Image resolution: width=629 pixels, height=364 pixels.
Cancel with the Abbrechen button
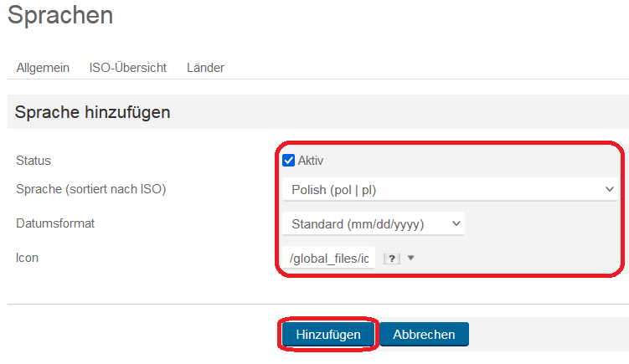424,335
